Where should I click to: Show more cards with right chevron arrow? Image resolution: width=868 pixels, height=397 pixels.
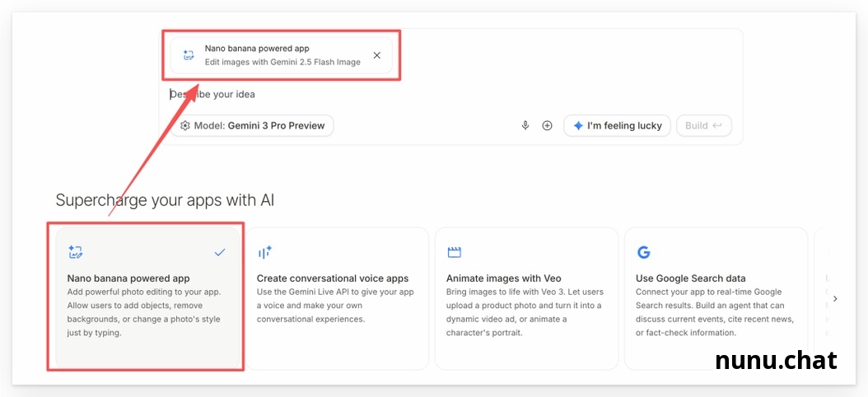(835, 298)
